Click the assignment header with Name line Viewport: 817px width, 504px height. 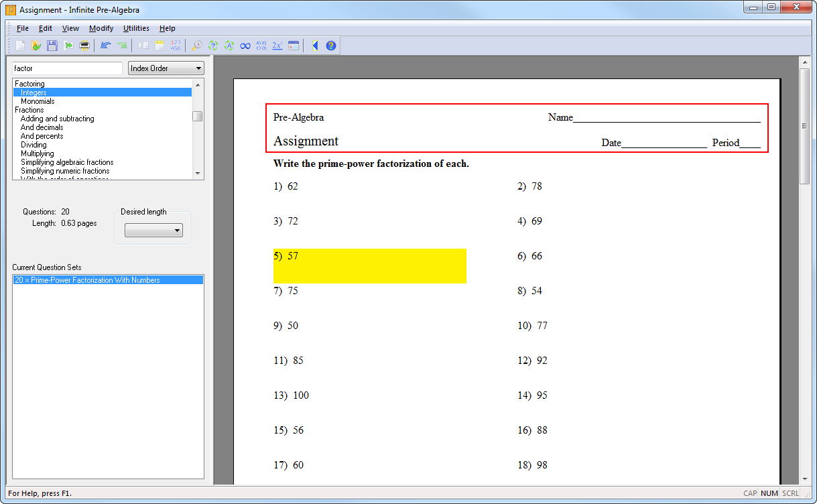click(517, 128)
